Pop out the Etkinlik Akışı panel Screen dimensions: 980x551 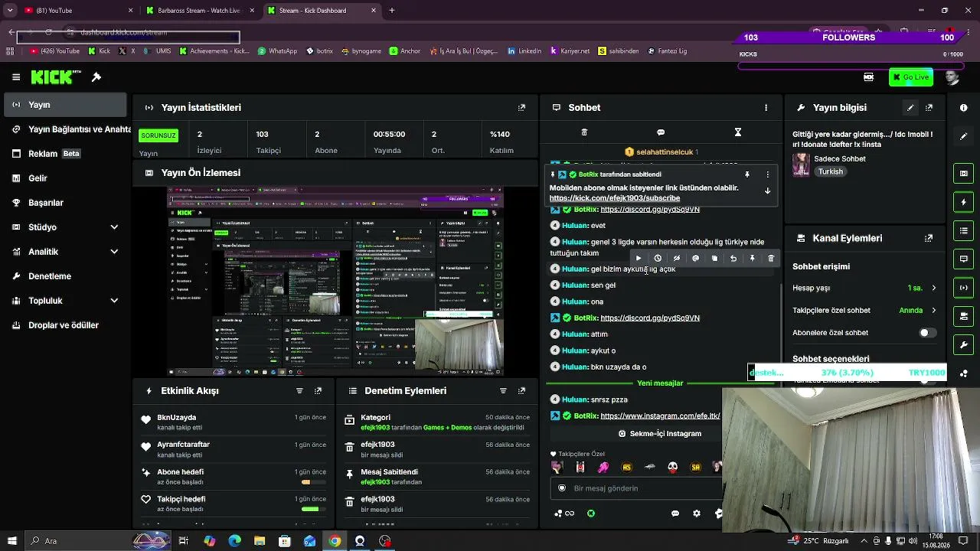(x=318, y=391)
